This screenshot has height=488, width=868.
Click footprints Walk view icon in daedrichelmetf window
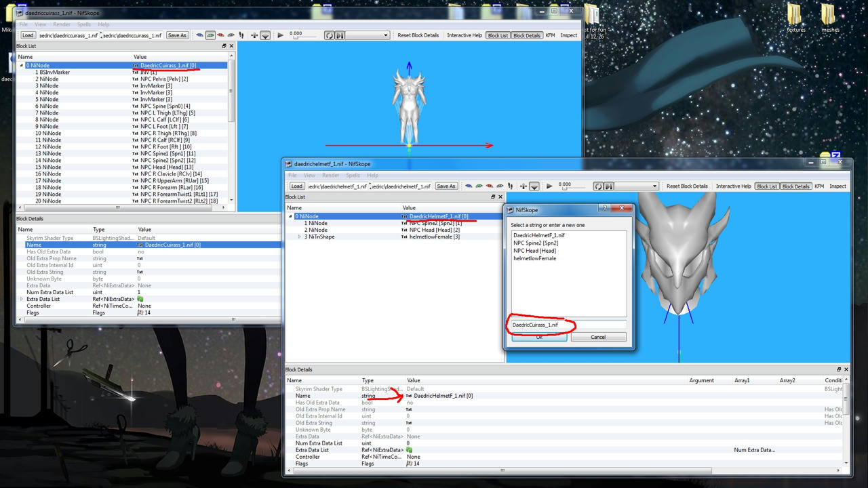pyautogui.click(x=510, y=186)
